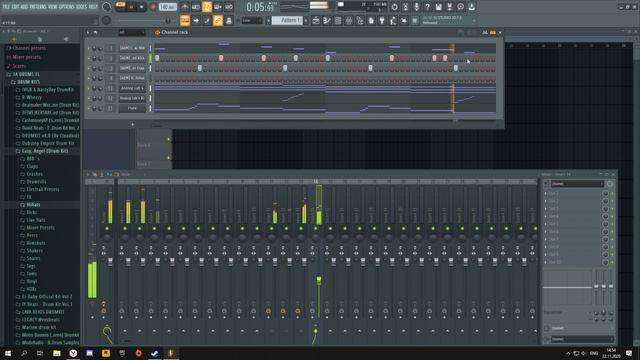This screenshot has height=360, width=640.
Task: Click the Flute channel button
Action: 132,108
